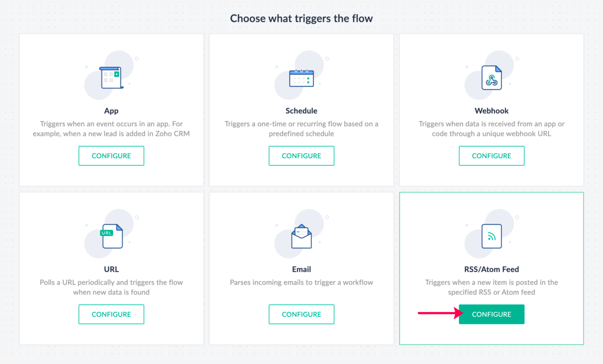Click the RSS/Atom Feed icon
The height and width of the screenshot is (364, 603).
tap(491, 236)
